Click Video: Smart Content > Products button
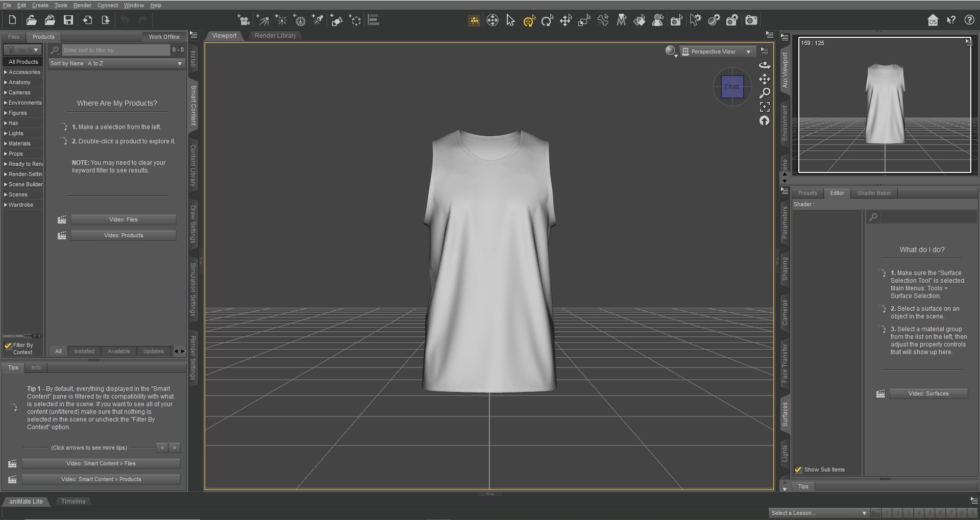 [101, 479]
